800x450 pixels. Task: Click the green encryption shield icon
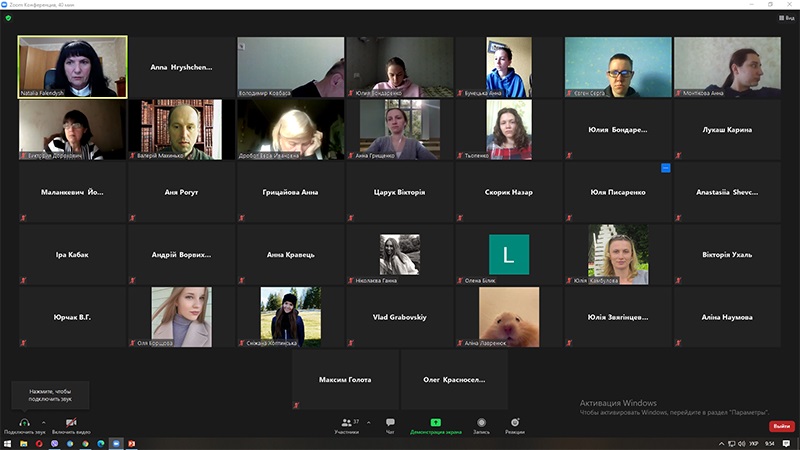pos(8,18)
